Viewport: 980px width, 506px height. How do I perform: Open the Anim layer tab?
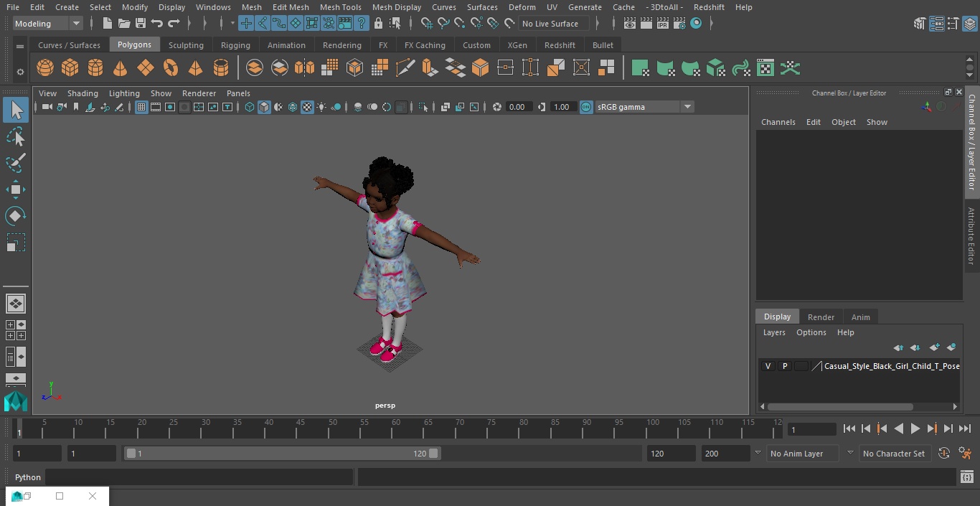pyautogui.click(x=860, y=317)
